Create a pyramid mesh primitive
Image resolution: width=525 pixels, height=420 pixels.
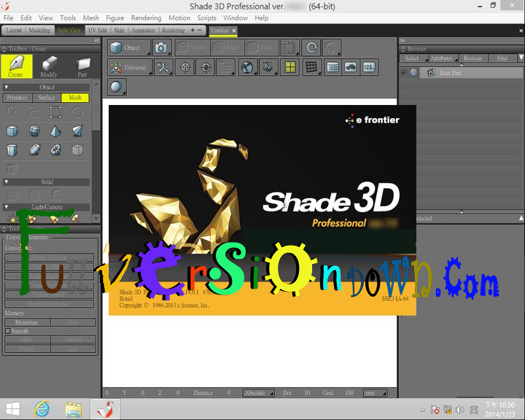(55, 131)
